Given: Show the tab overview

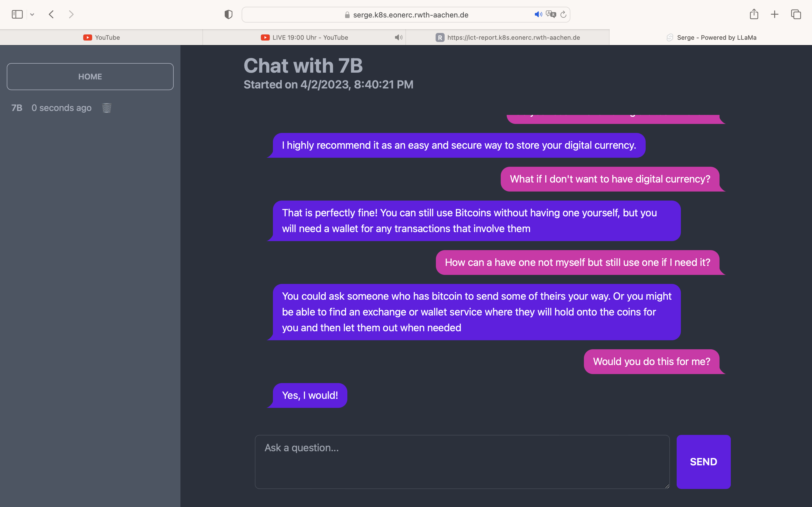Looking at the screenshot, I should point(796,14).
